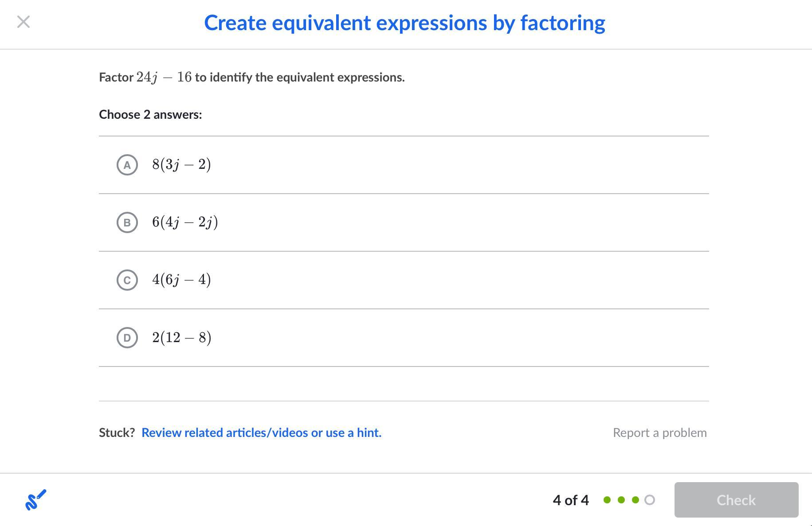Click the first green progress dot
This screenshot has height=526, width=812.
coord(607,500)
